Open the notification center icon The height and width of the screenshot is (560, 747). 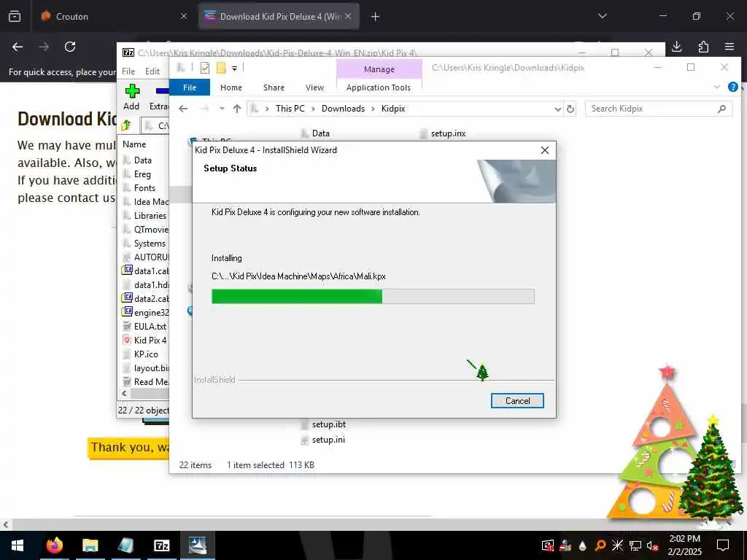pyautogui.click(x=723, y=545)
